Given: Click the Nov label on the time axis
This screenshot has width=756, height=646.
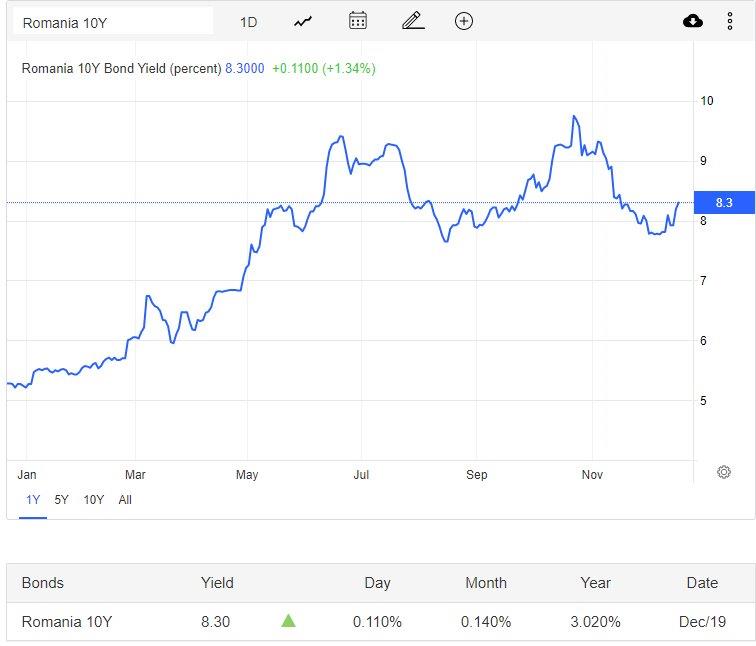Looking at the screenshot, I should click(592, 474).
